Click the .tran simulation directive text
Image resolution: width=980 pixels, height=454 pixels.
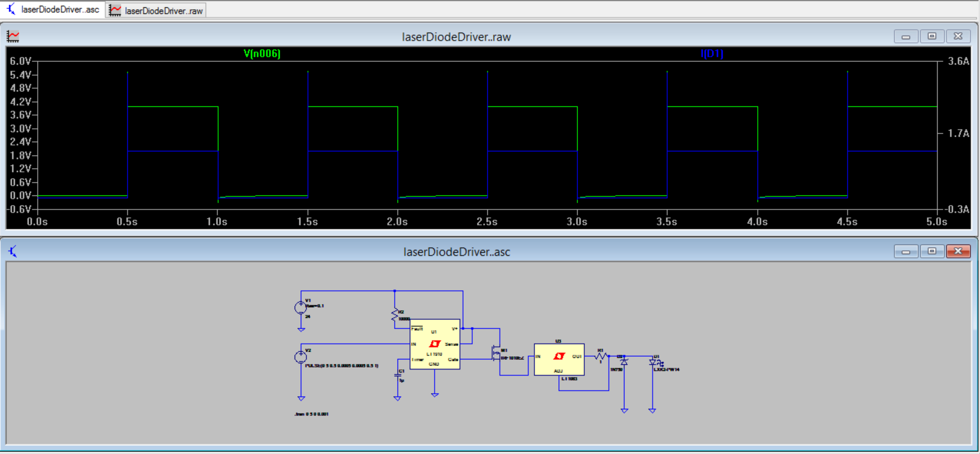click(x=312, y=414)
